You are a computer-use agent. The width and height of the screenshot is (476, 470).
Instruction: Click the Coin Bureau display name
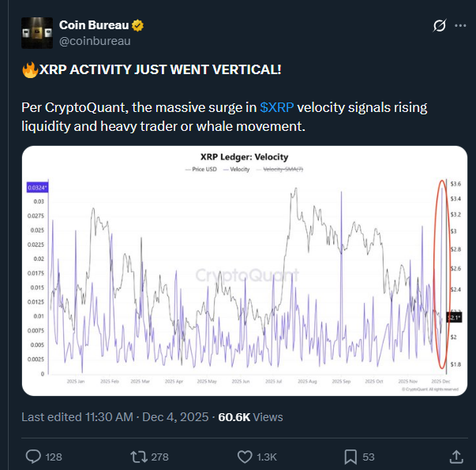click(94, 26)
